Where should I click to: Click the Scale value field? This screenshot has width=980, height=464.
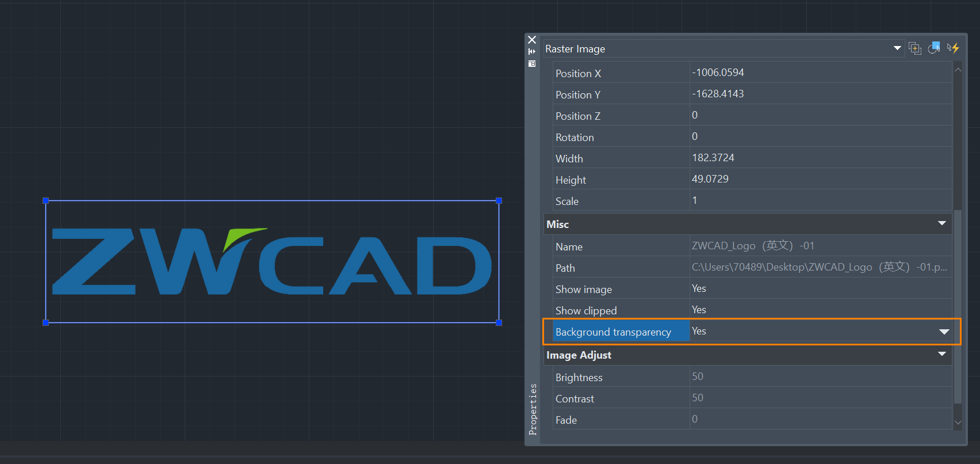820,200
